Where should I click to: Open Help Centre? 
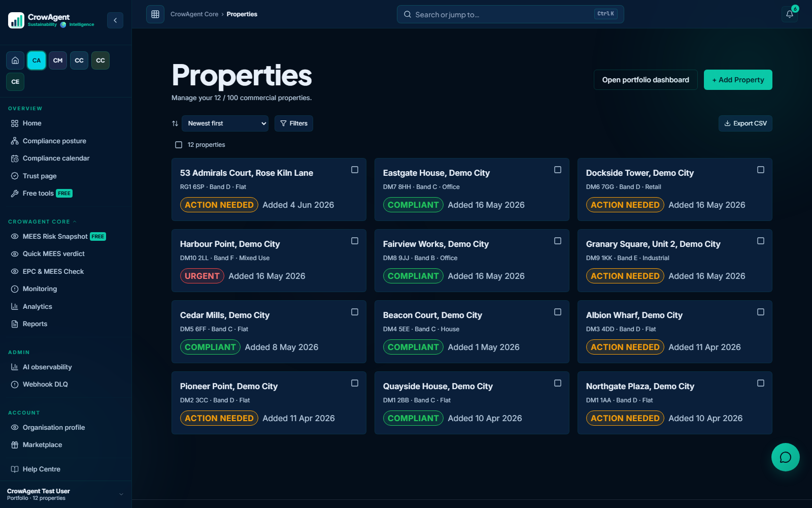(x=41, y=469)
